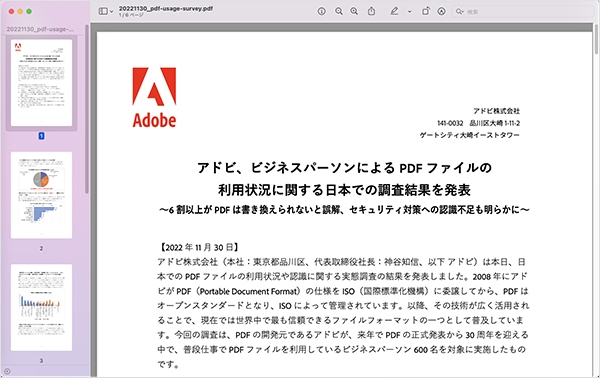Click the postal address 141-0032 品川区大崎 1-11-2

[x=478, y=123]
